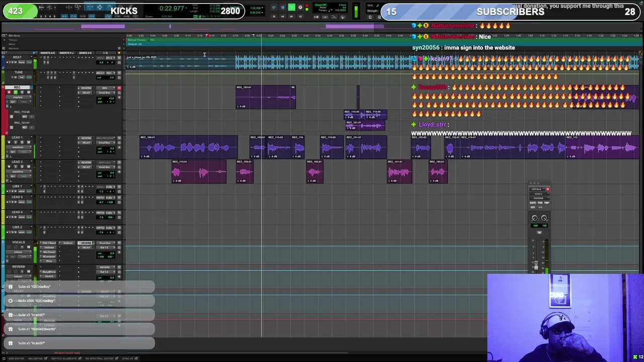Open the REC track Vocal Bus output selector
This screenshot has width=644, height=362.
pos(106,93)
